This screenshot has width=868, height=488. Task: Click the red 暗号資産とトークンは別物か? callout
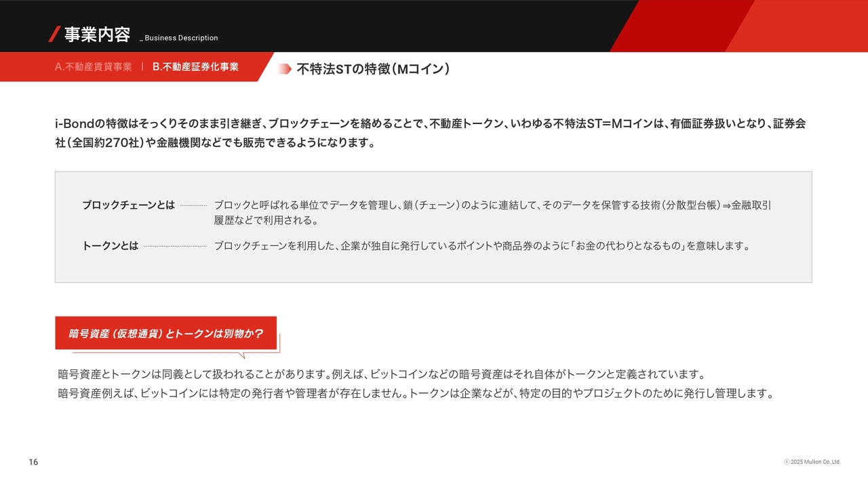click(165, 333)
